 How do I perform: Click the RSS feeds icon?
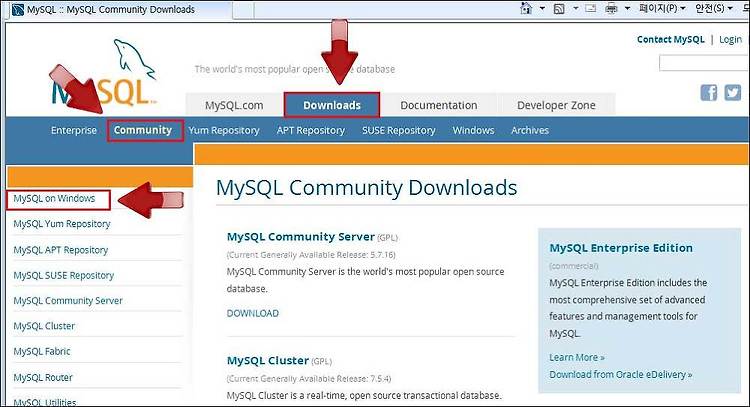559,9
